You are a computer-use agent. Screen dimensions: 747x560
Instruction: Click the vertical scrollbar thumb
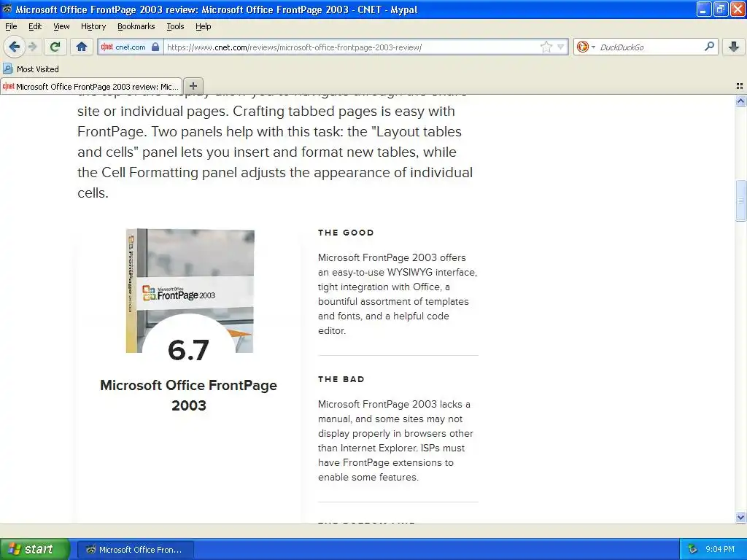(740, 201)
